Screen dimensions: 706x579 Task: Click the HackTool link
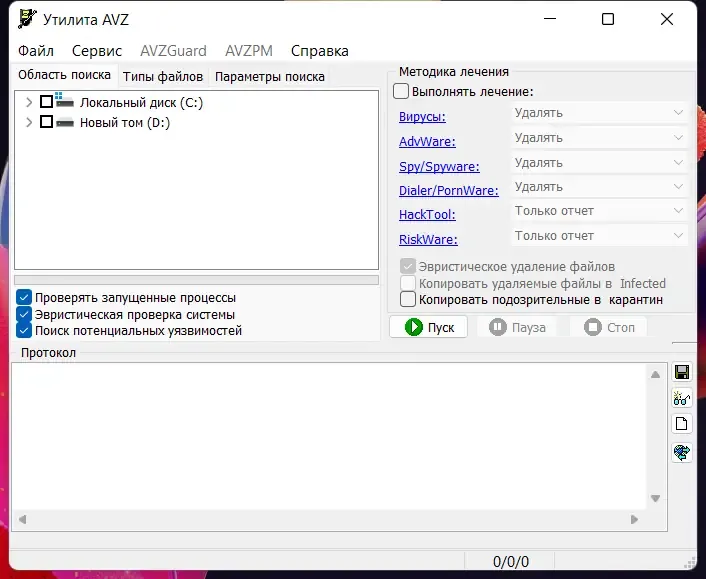[x=427, y=215]
